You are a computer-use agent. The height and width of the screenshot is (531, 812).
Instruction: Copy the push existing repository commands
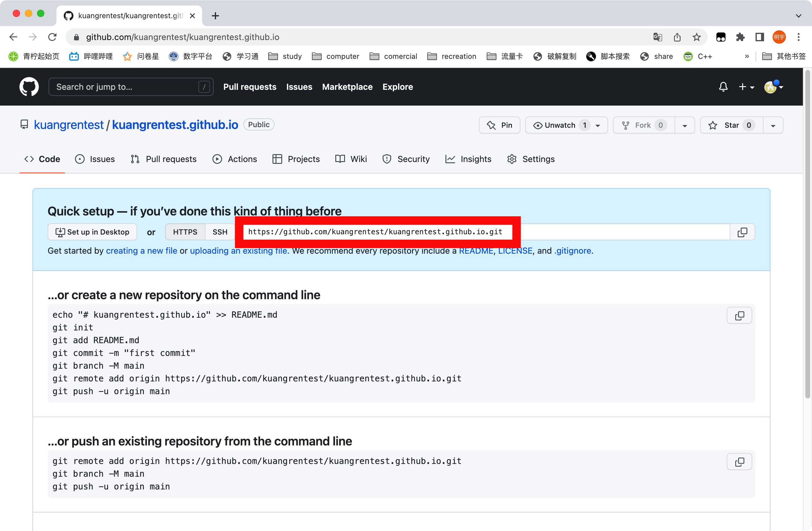pos(739,462)
